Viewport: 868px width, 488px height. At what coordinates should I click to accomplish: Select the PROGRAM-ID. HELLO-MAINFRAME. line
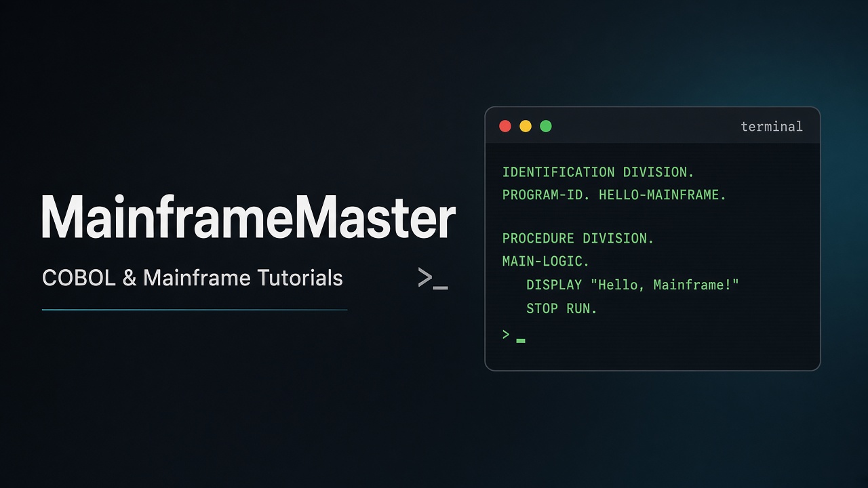pyautogui.click(x=614, y=195)
